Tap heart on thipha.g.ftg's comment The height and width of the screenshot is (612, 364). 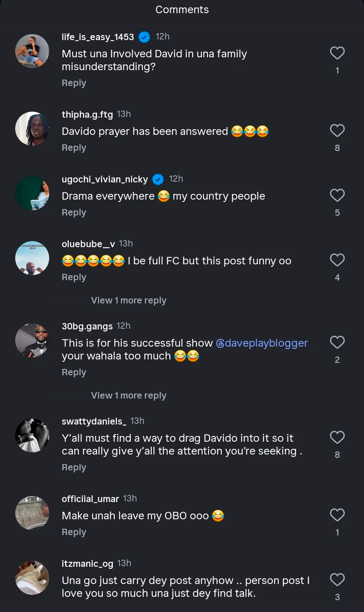[x=337, y=130]
